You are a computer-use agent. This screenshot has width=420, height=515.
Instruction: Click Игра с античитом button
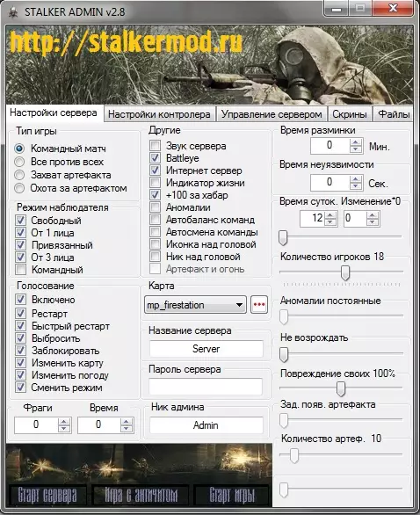pos(141,496)
